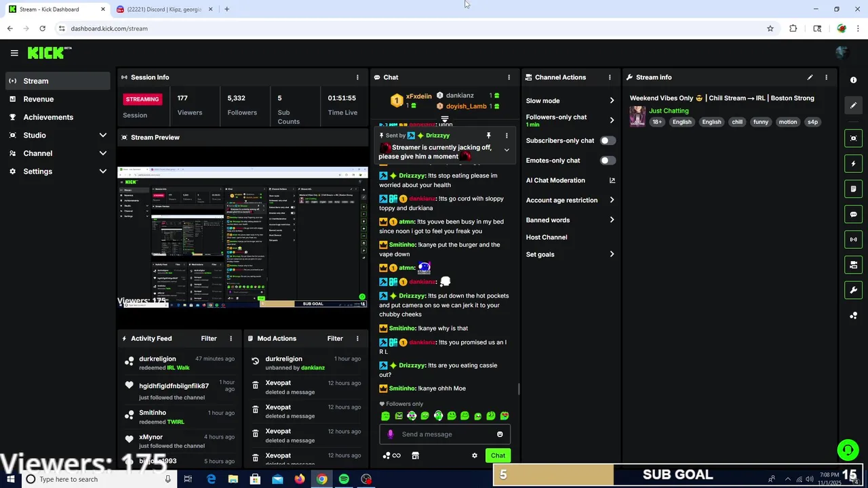Open a new browser tab

226,9
